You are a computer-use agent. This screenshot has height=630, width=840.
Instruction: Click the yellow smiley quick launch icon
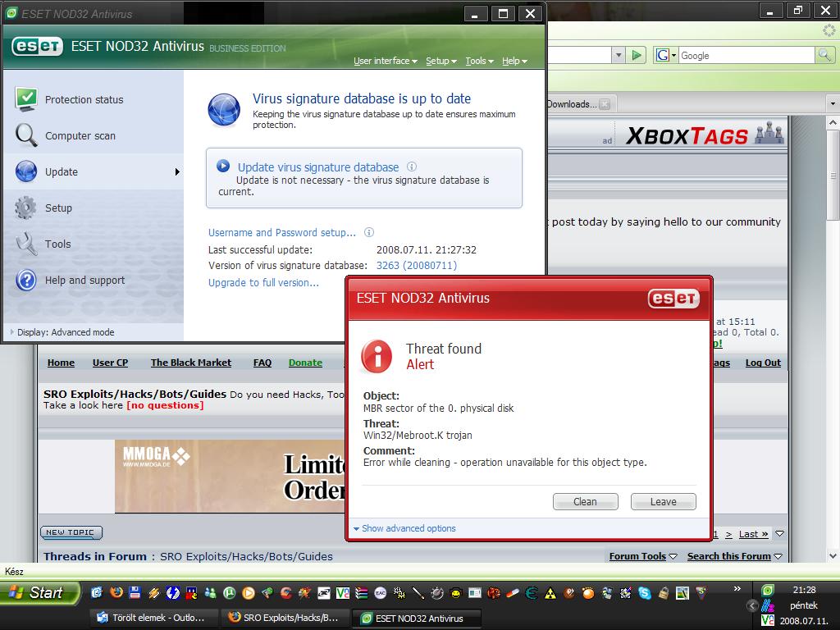(x=455, y=592)
